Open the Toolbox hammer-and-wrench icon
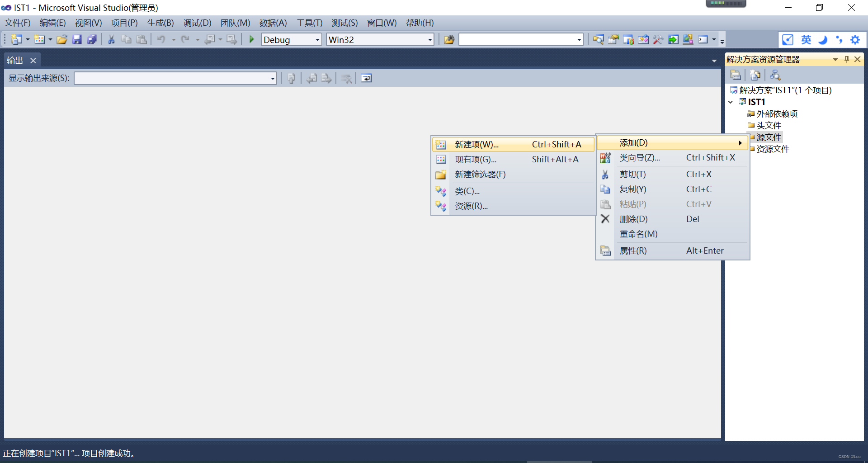The image size is (868, 463). coord(658,40)
